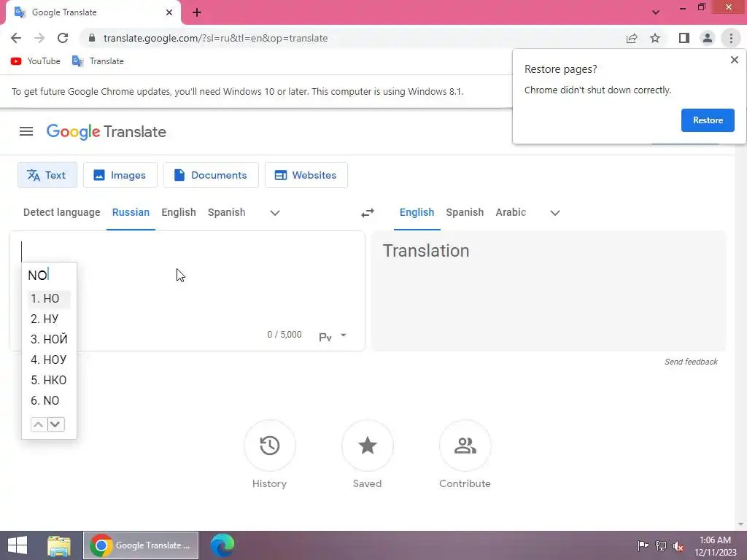Viewport: 747px width, 560px height.
Task: Expand more source languages chevron
Action: [275, 213]
